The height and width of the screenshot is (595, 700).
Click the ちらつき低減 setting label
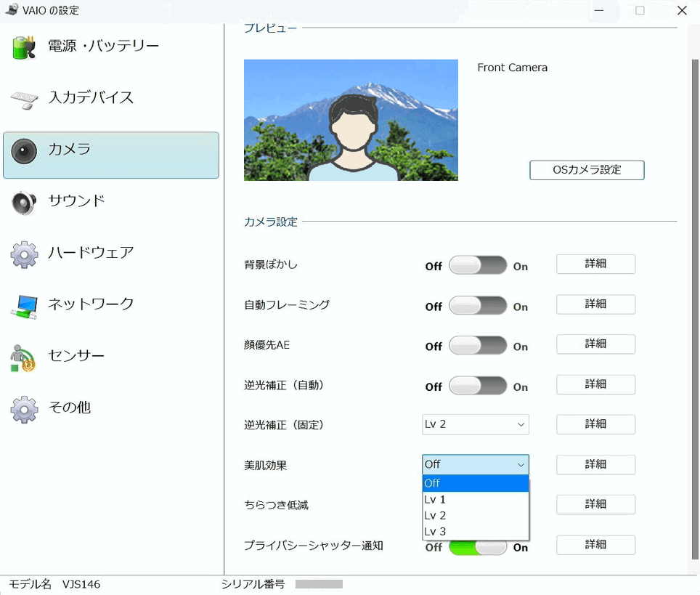tap(276, 505)
